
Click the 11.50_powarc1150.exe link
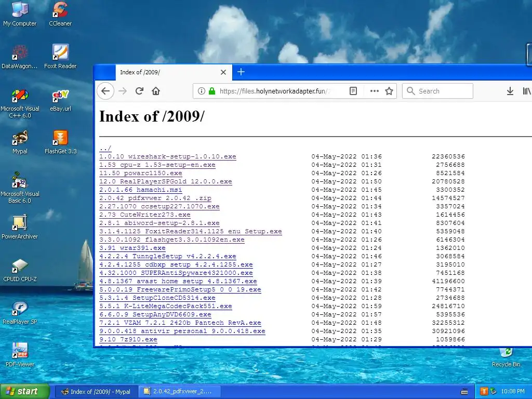click(x=140, y=173)
